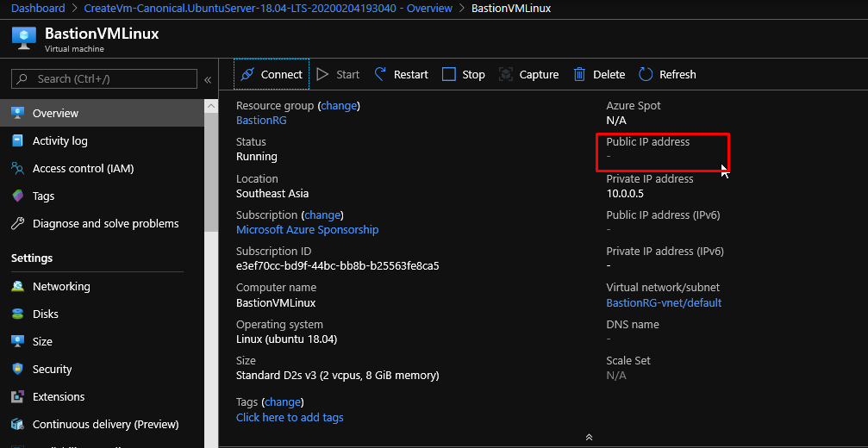Open Security settings
The width and height of the screenshot is (868, 448).
coord(102,369)
